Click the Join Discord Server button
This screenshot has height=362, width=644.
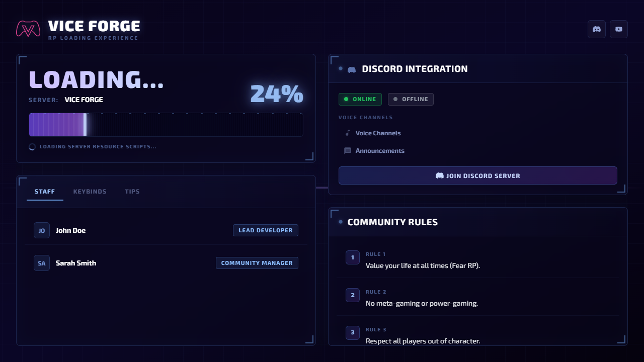pyautogui.click(x=478, y=175)
